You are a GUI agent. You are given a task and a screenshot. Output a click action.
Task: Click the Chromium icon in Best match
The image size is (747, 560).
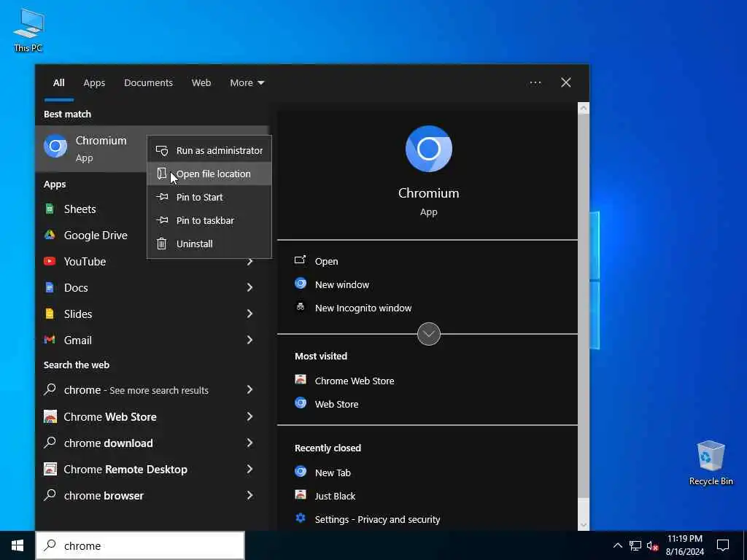coord(55,146)
